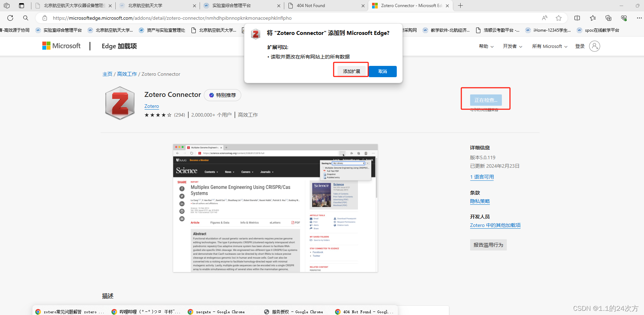Viewport: 644px width, 315px height.
Task: Open 教学软件-北航经济 bookmark
Action: click(x=446, y=30)
